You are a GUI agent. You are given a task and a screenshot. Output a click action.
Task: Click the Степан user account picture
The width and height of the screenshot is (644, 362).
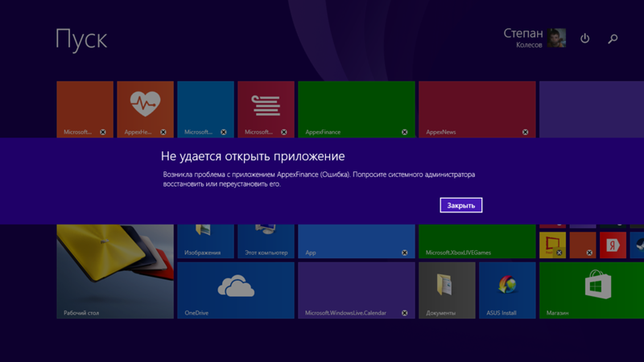(x=557, y=38)
